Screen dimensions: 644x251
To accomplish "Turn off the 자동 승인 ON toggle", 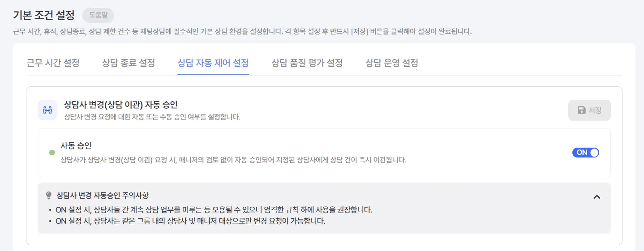I will pos(585,153).
